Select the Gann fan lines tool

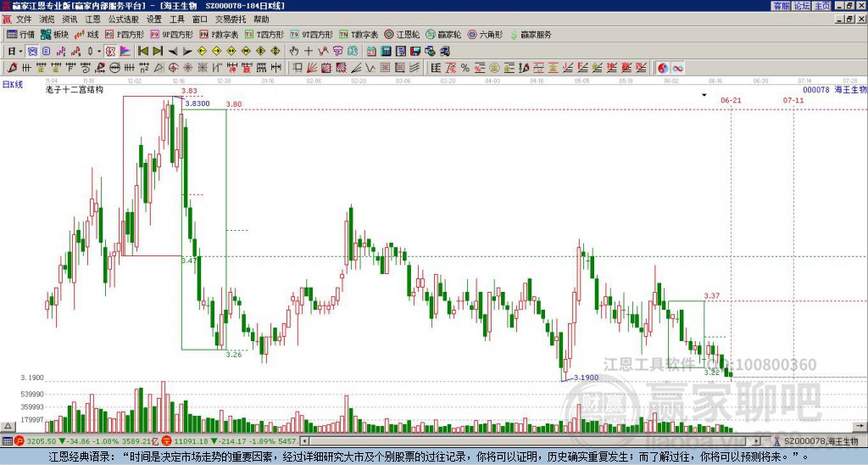point(312,68)
